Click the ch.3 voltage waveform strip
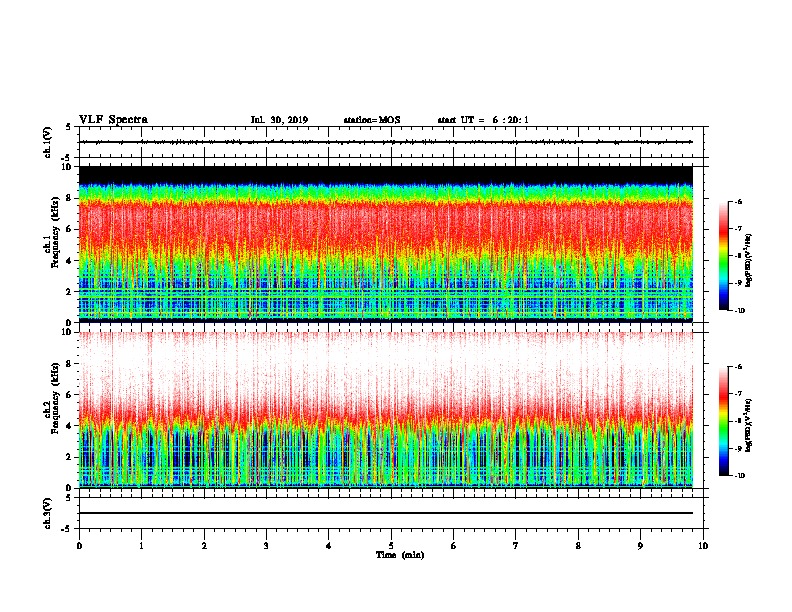This screenshot has width=792, height=612. pos(391,513)
